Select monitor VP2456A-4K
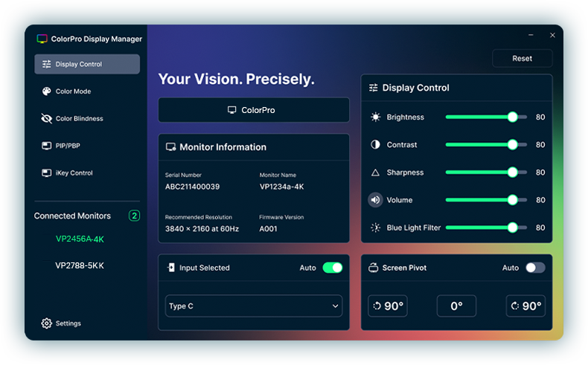588x365 pixels. coord(80,239)
